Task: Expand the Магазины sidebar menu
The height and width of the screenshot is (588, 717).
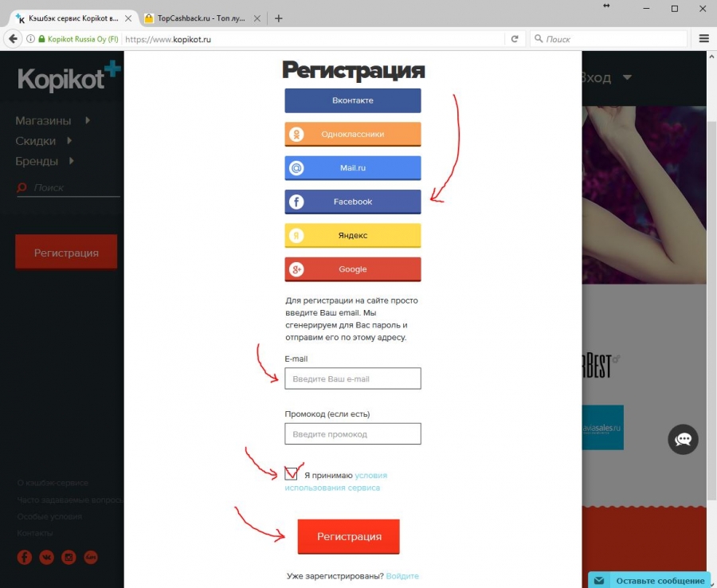Action: [x=53, y=121]
